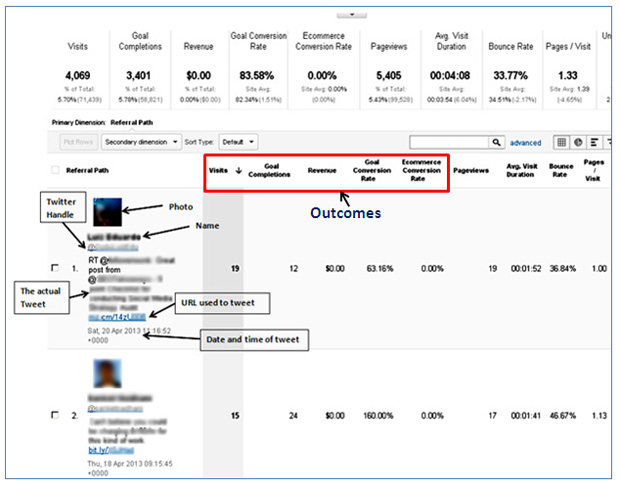The width and height of the screenshot is (620, 488).
Task: Select the Referral Path primary dimension
Action: (x=131, y=123)
